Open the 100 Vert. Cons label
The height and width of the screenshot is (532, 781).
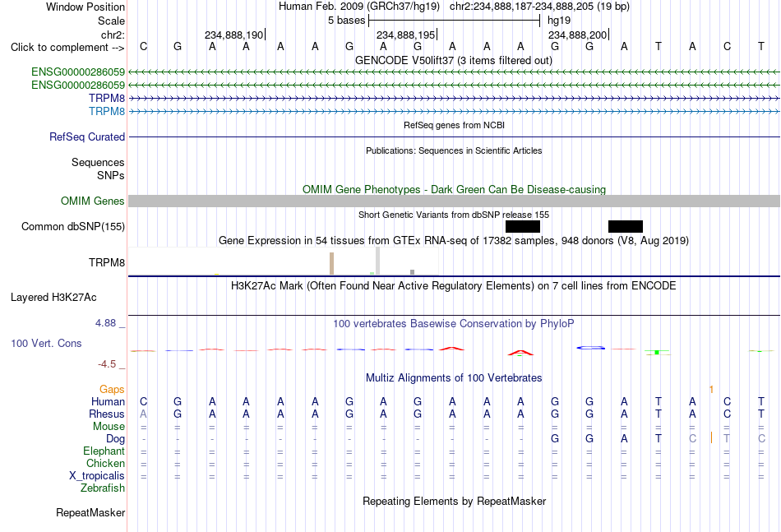46,343
